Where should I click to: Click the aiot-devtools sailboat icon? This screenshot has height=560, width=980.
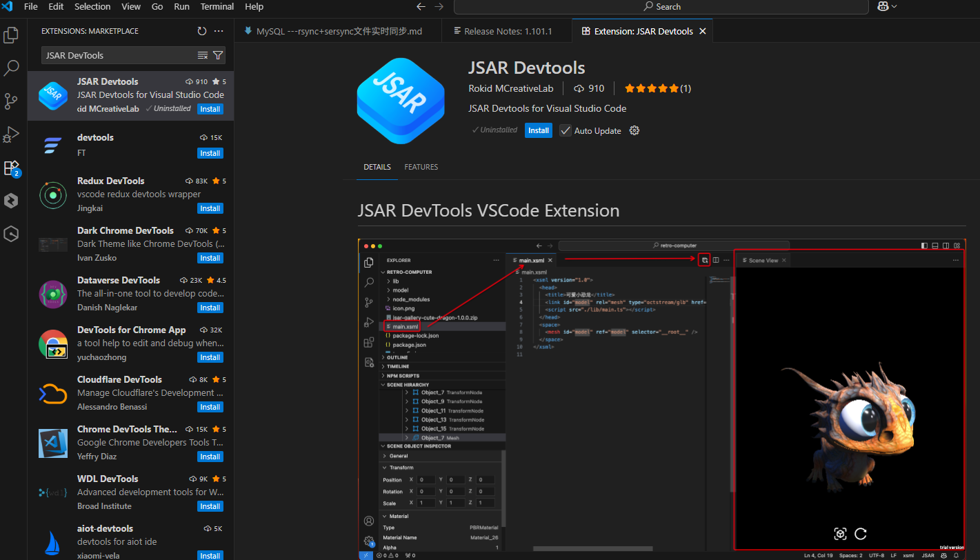pos(53,543)
